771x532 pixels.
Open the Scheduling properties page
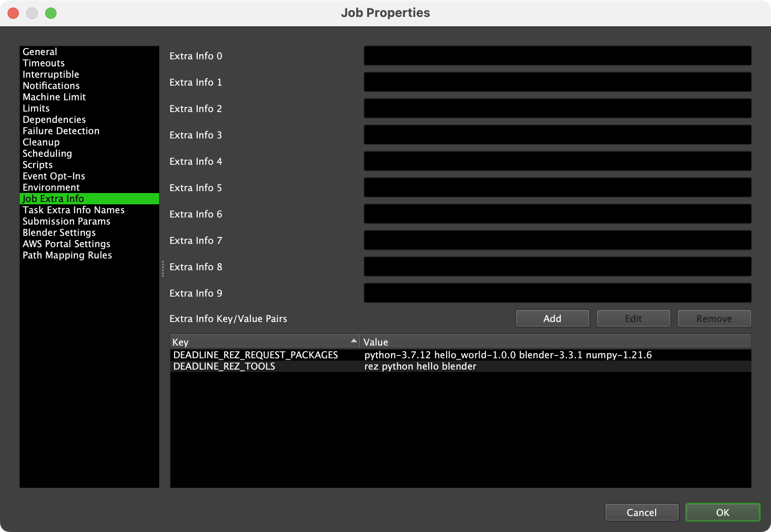(x=47, y=153)
